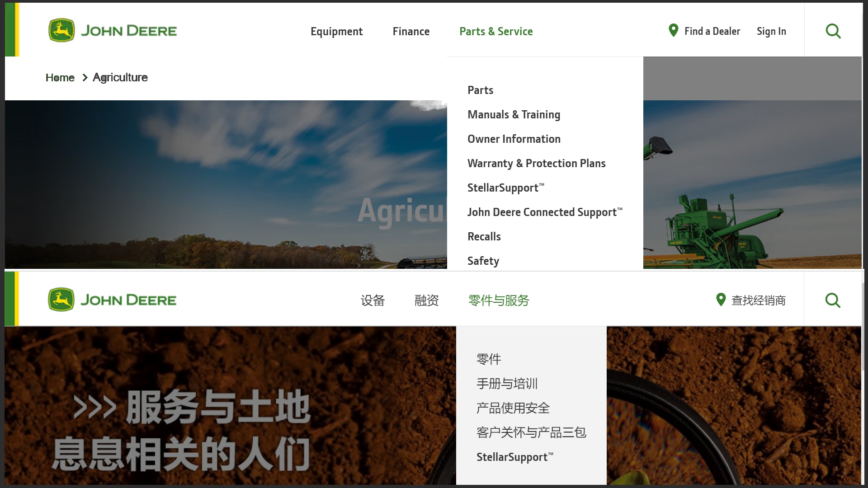The height and width of the screenshot is (488, 868).
Task: Select John Deere Connected Support entry
Action: click(x=545, y=212)
